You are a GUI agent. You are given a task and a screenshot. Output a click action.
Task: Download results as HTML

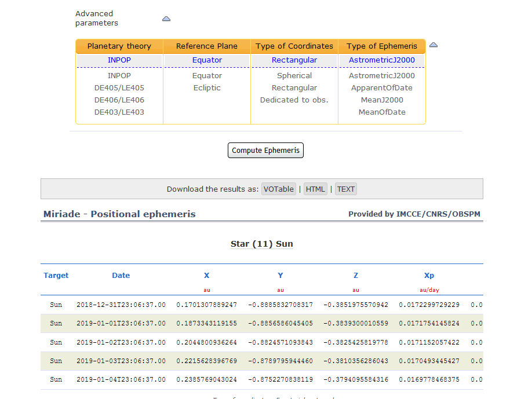click(315, 189)
